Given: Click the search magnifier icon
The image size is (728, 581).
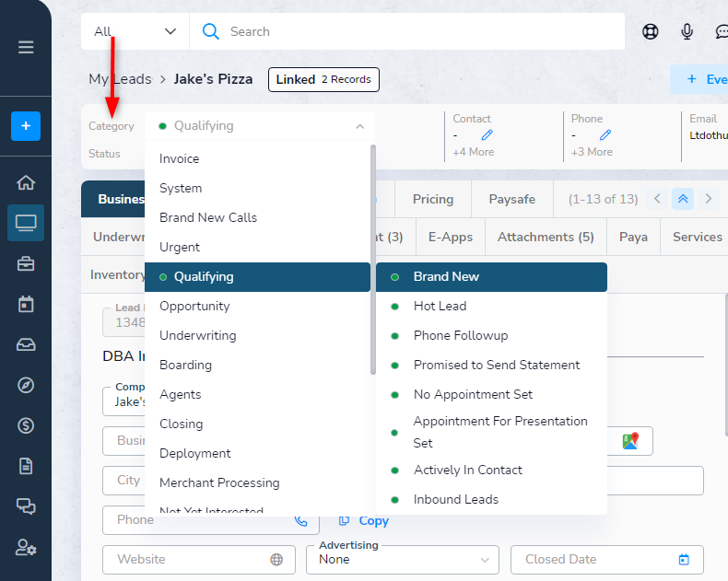Looking at the screenshot, I should pos(210,31).
